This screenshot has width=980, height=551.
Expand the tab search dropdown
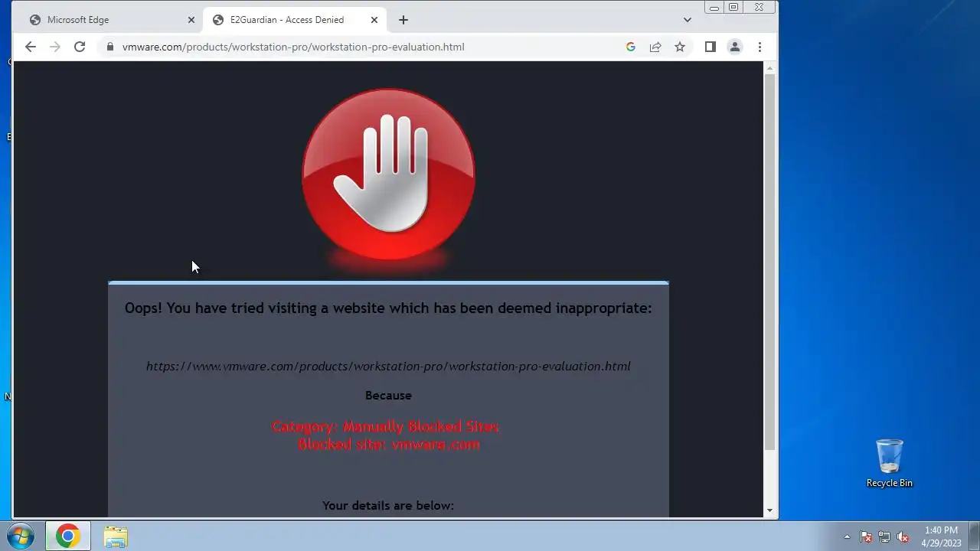point(688,20)
